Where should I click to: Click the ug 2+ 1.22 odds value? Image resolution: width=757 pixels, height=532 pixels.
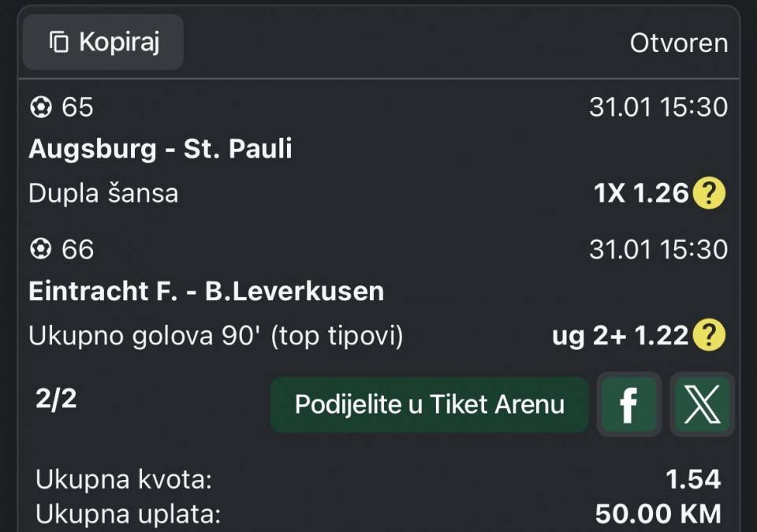(x=621, y=337)
